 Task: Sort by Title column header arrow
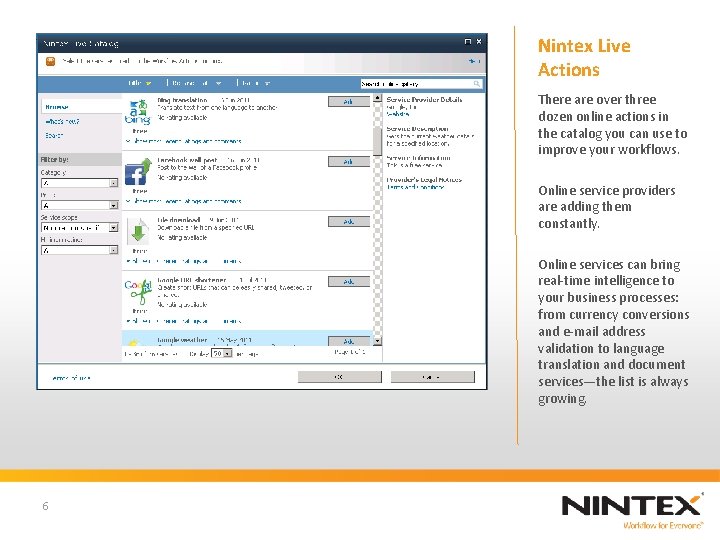[x=148, y=84]
